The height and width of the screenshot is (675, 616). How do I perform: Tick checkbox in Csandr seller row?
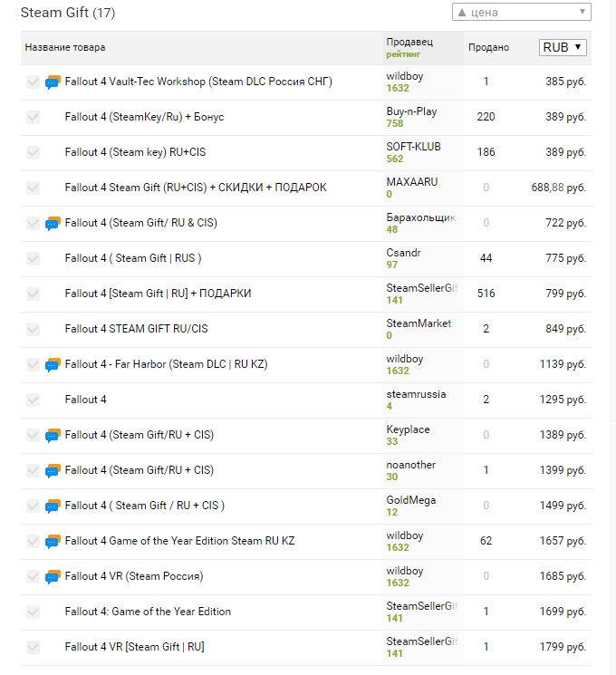pyautogui.click(x=33, y=258)
